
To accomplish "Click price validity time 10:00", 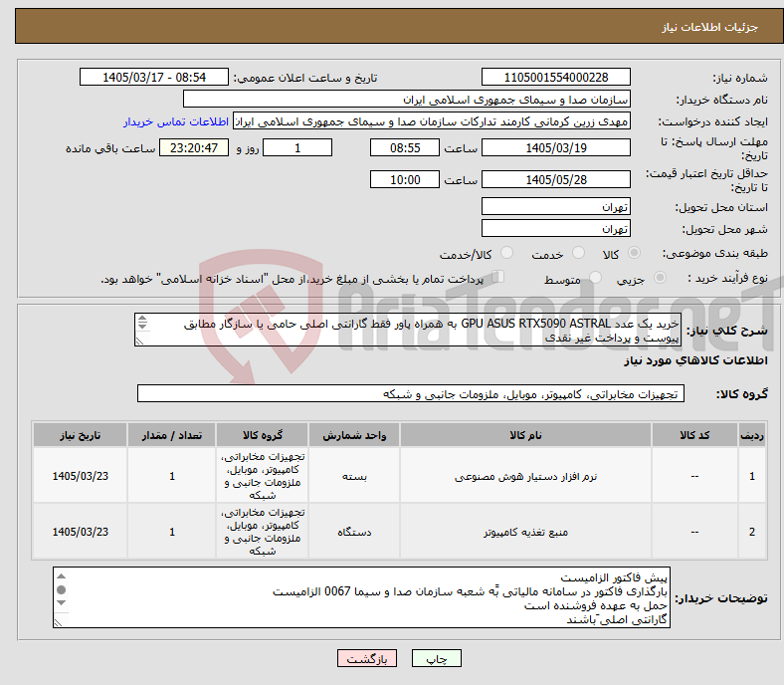I will [x=405, y=179].
